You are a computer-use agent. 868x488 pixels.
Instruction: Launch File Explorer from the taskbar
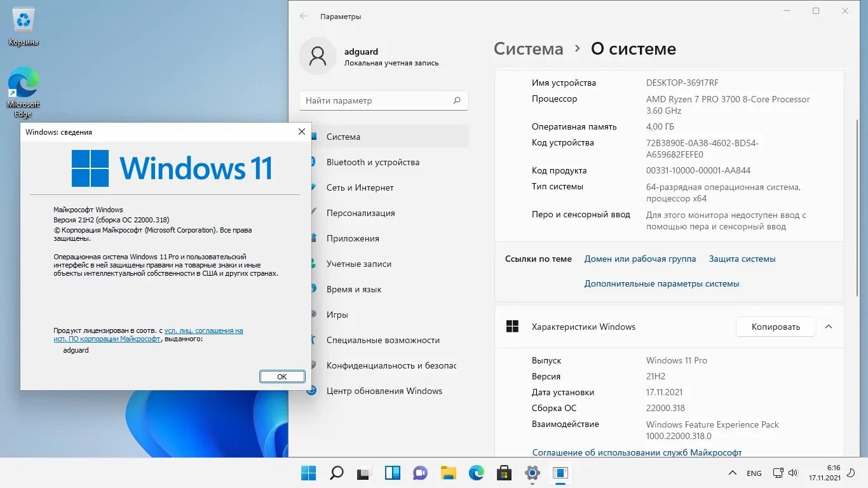click(449, 473)
